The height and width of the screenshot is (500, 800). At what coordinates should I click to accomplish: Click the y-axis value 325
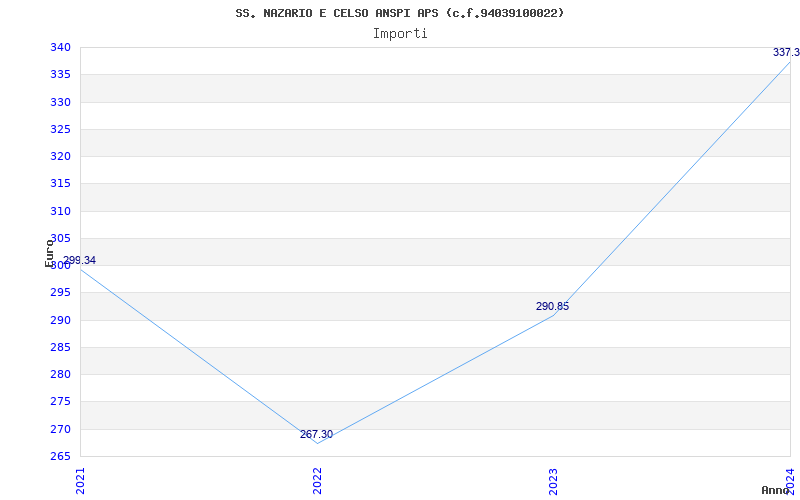pos(59,129)
